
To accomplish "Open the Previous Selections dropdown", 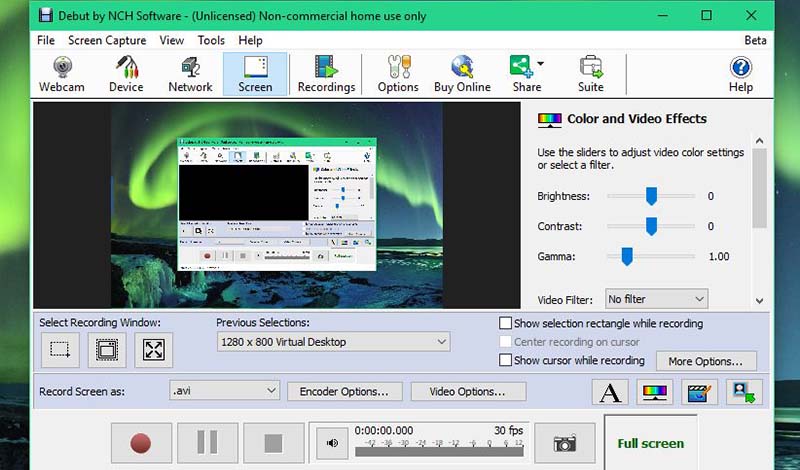I will (x=334, y=342).
